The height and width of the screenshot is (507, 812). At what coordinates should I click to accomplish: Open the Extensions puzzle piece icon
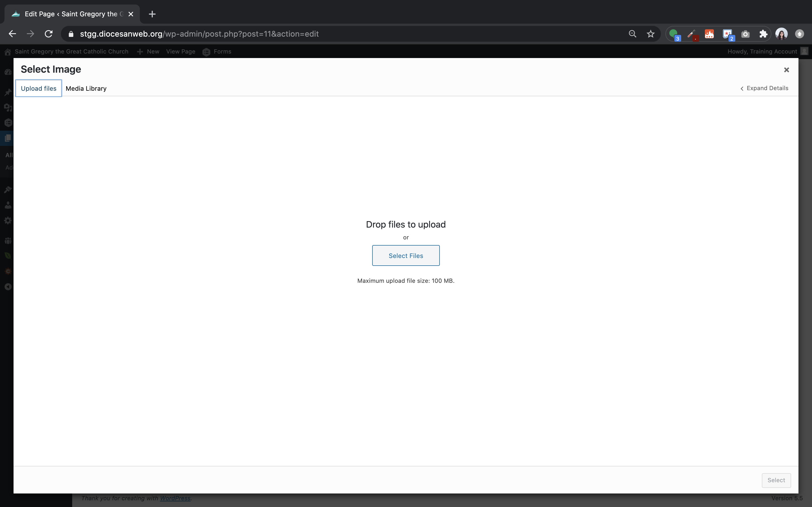coord(763,34)
